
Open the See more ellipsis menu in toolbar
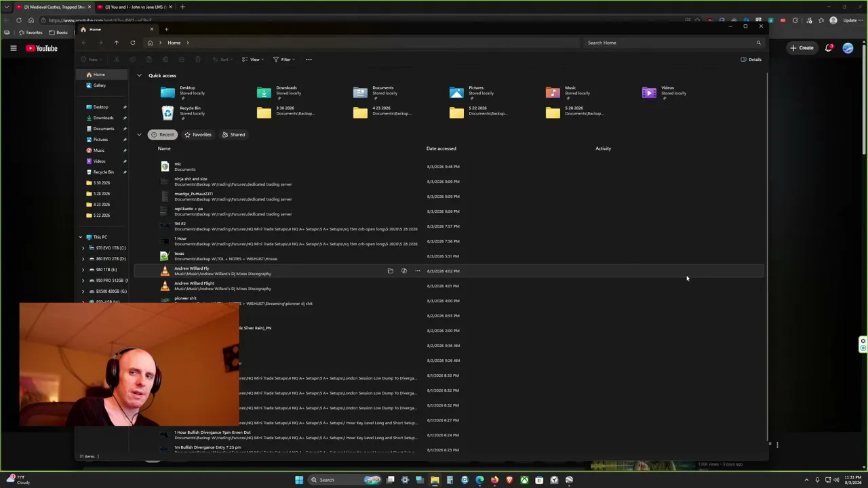(309, 60)
